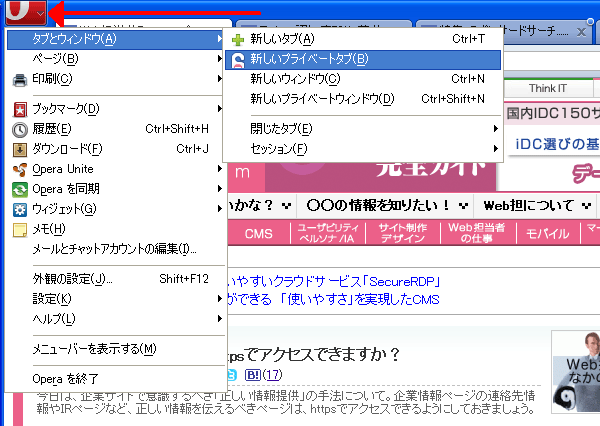Click the article thumbnail image at right

tap(576, 372)
